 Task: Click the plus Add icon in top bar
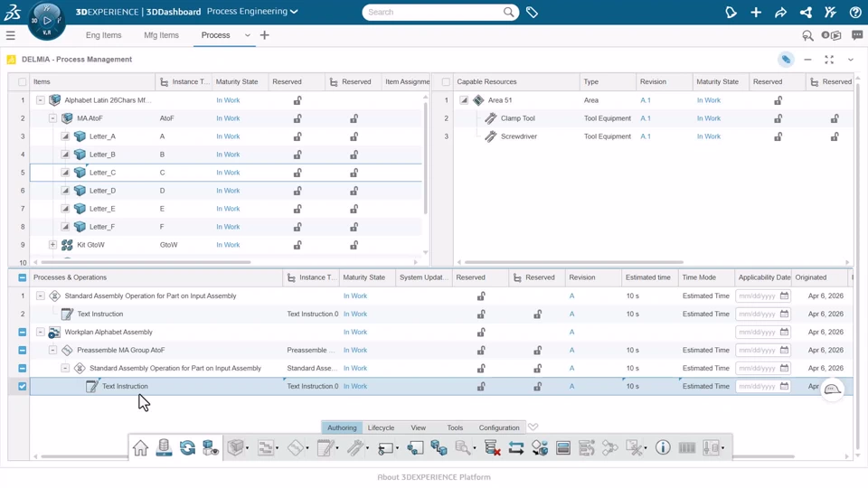[756, 12]
